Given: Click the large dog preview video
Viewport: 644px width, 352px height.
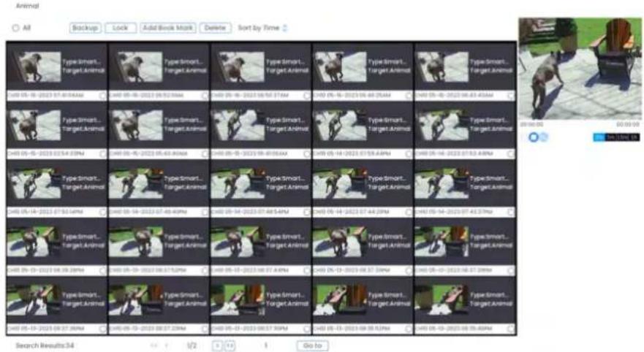Looking at the screenshot, I should point(580,69).
